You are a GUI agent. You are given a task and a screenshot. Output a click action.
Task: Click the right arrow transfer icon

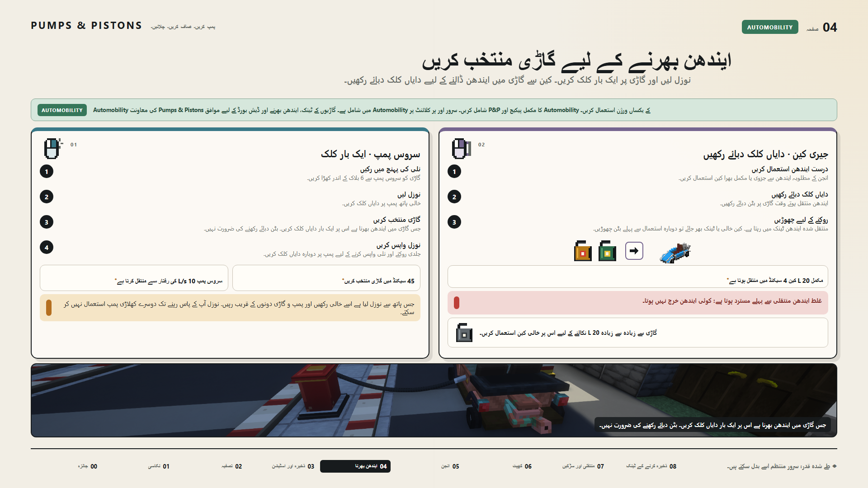point(634,251)
